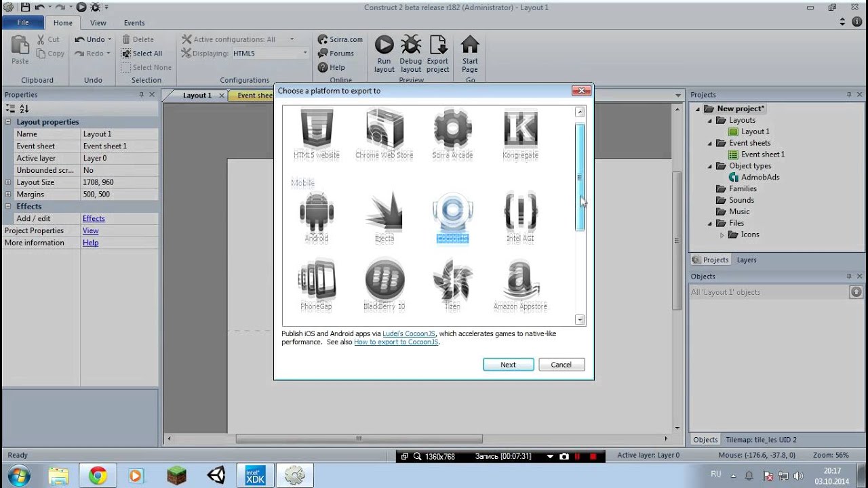Click platform list scrollbar thumb
The height and width of the screenshot is (488, 868).
(580, 177)
